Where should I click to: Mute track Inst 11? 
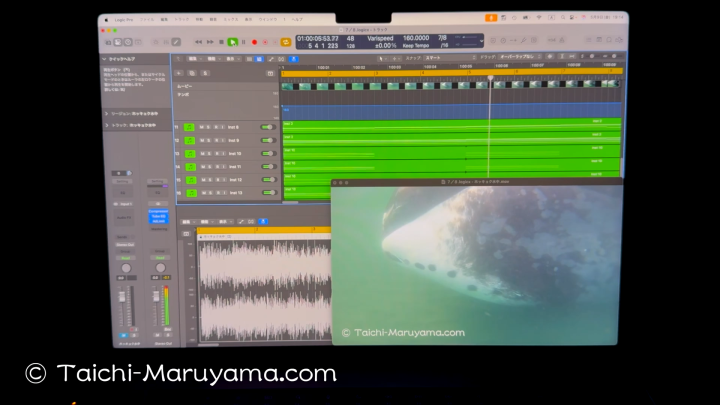(202, 167)
